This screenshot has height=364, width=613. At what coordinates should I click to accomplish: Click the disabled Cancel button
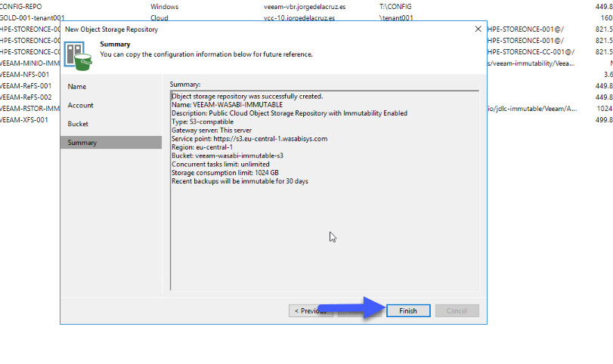pos(457,311)
